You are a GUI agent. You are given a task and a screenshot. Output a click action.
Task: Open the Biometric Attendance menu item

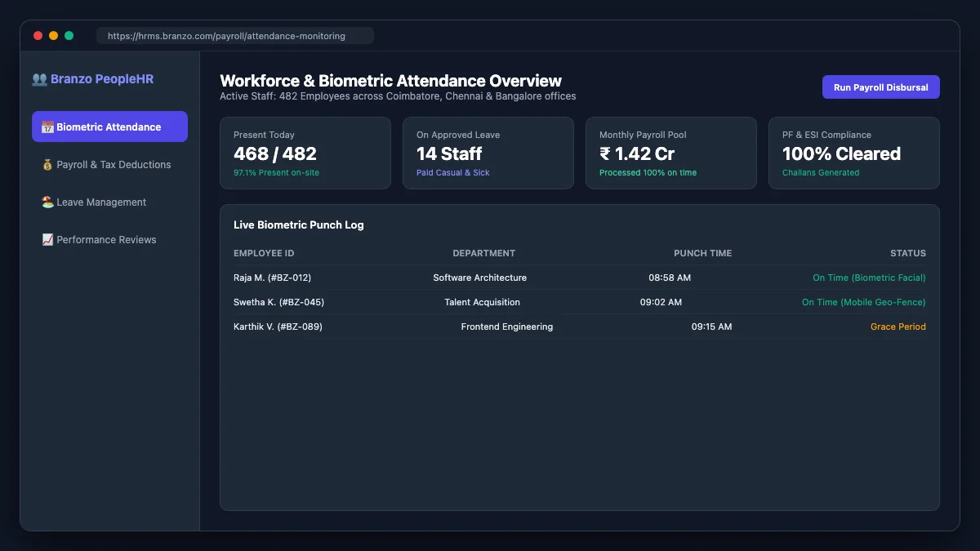[x=109, y=127]
